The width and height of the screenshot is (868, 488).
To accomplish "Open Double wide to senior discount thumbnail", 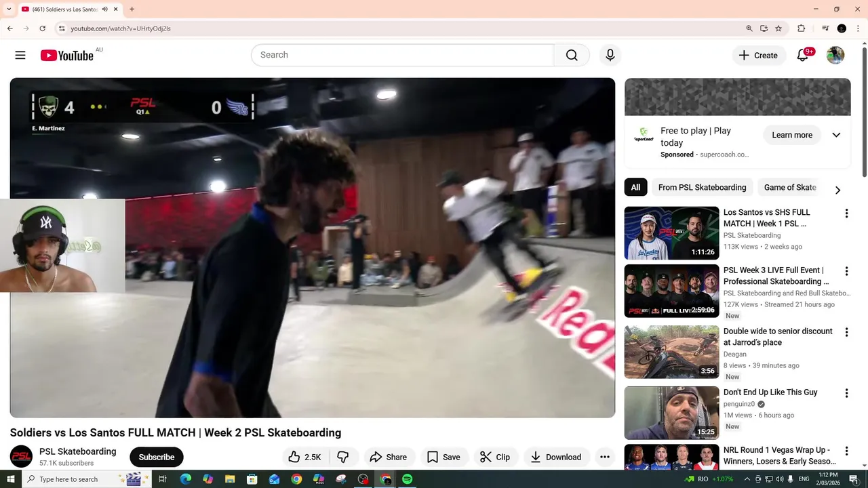I will (671, 352).
